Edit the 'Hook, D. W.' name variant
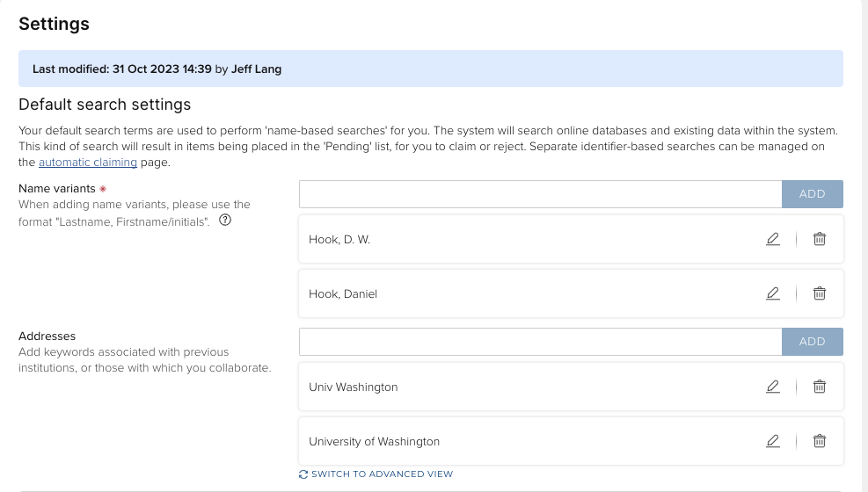868x492 pixels. coord(773,239)
